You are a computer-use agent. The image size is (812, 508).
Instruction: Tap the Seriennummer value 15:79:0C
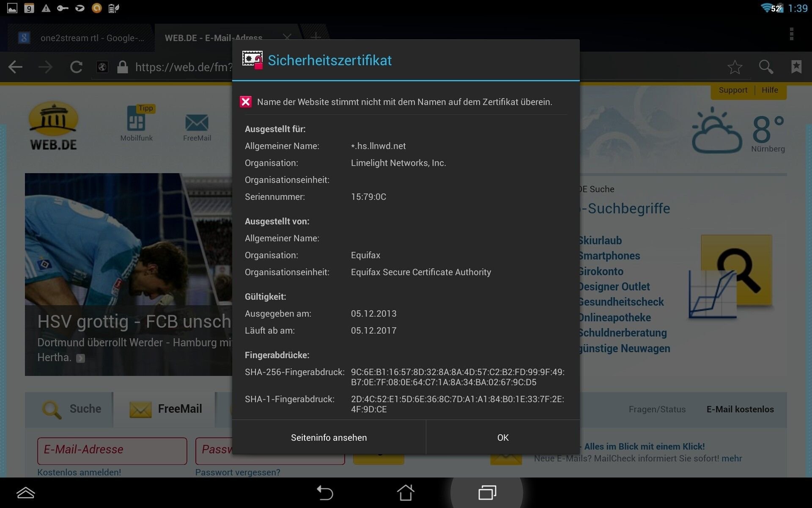368,197
